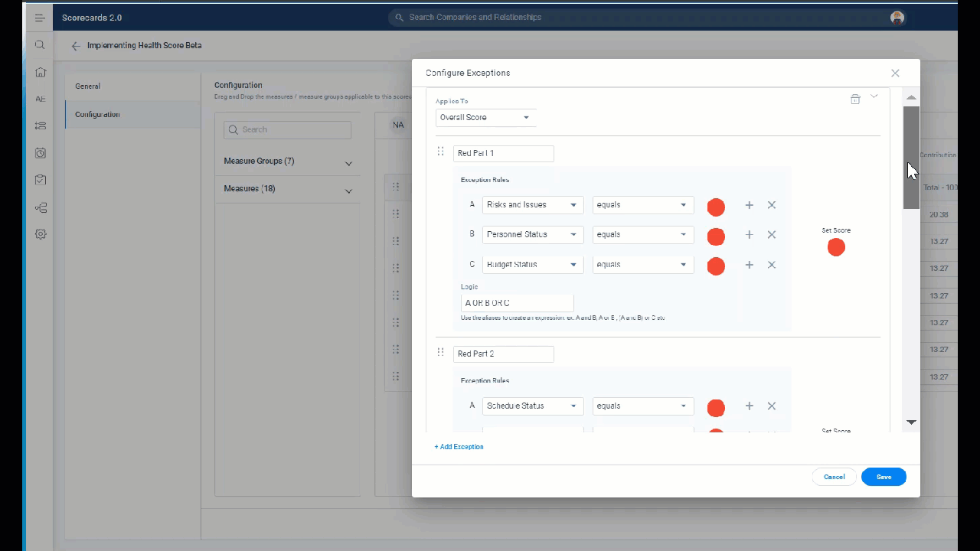Click red color value for Schedule Status
Image resolution: width=980 pixels, height=551 pixels.
(x=716, y=408)
